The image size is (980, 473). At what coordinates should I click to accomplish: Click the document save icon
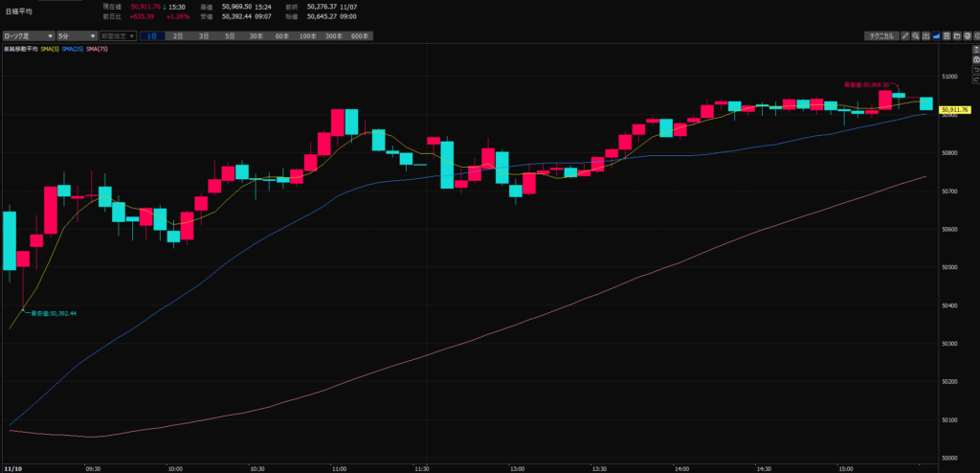point(946,36)
